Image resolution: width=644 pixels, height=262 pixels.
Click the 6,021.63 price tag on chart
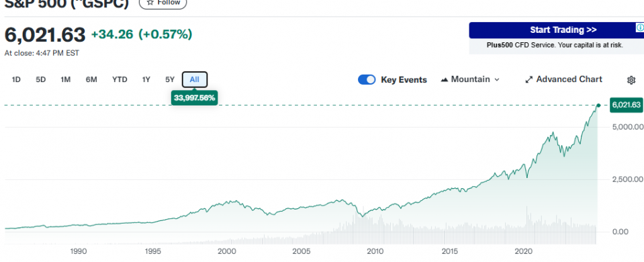(626, 105)
